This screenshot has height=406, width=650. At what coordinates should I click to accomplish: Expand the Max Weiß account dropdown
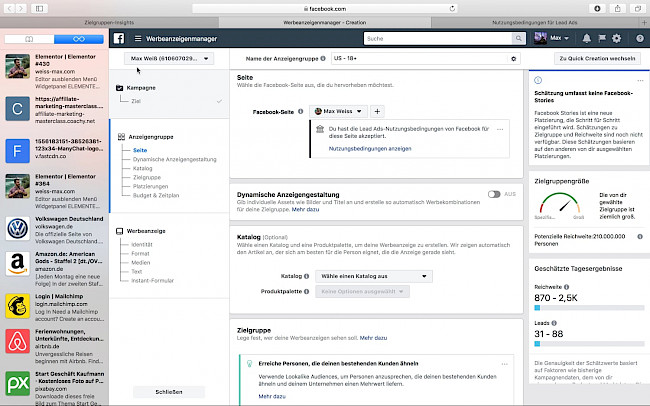pos(172,60)
